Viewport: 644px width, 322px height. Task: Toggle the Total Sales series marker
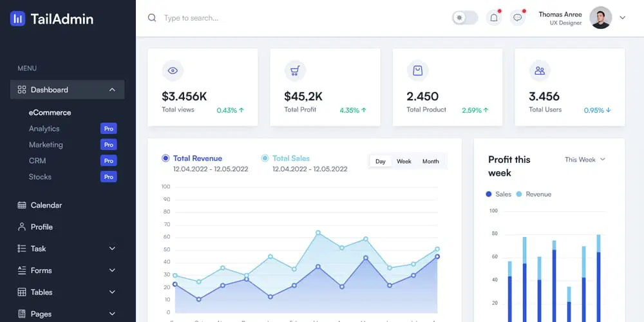pyautogui.click(x=265, y=158)
